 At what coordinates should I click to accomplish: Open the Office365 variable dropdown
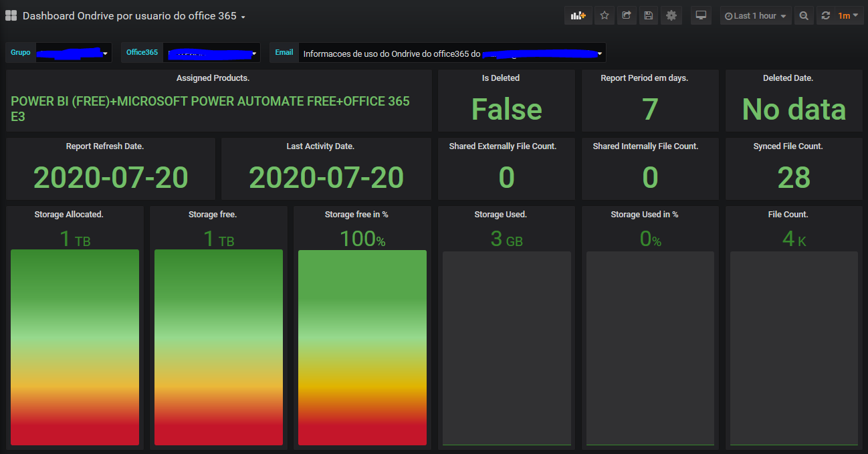(212, 52)
